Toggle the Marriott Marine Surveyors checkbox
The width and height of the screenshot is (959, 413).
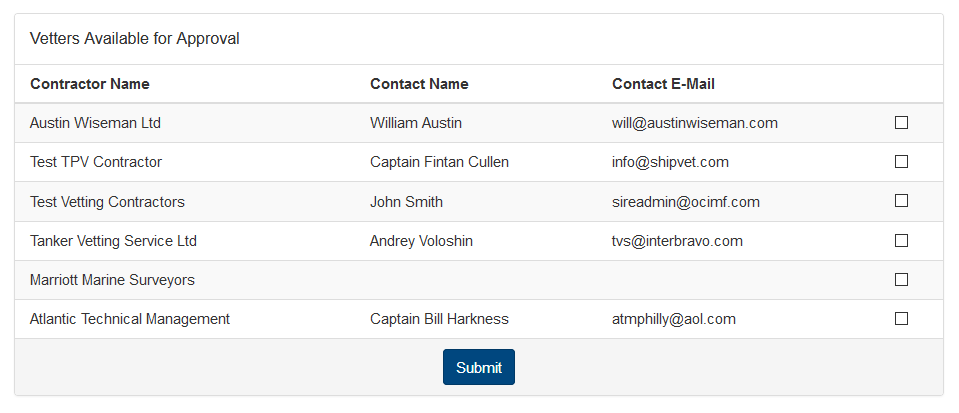click(901, 280)
